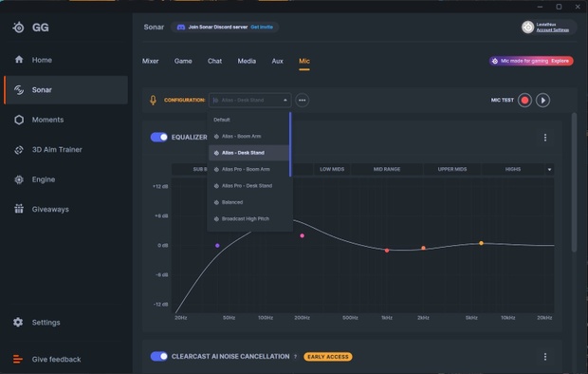Switch to the Game tab

point(183,61)
